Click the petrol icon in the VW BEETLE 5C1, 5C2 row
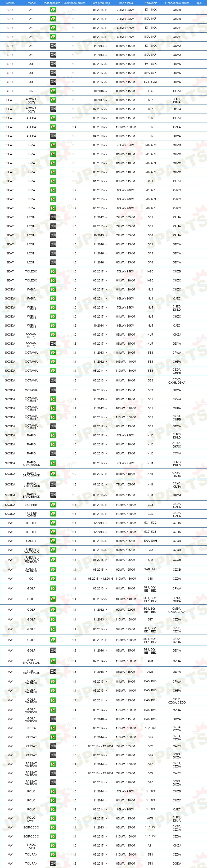The width and height of the screenshot is (207, 868). pos(53,523)
